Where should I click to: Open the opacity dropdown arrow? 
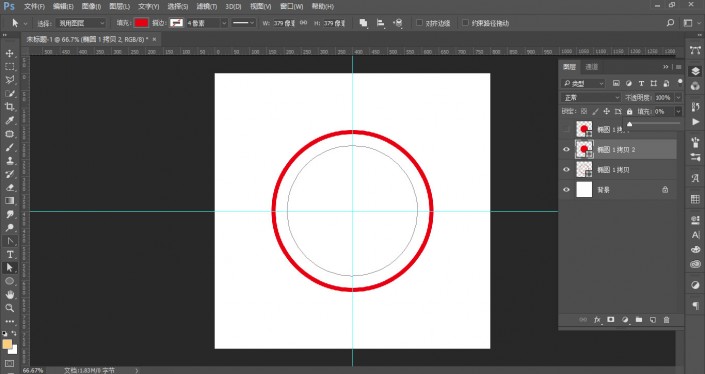(x=678, y=98)
